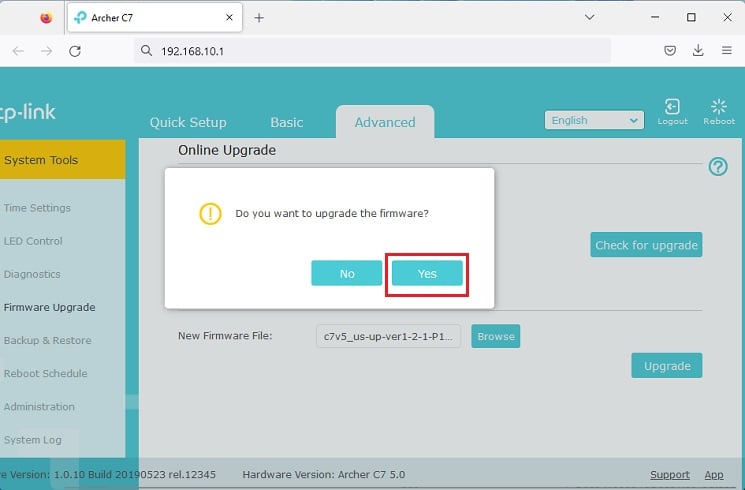This screenshot has width=745, height=490.
Task: Click the Check for upgrade button
Action: click(646, 245)
